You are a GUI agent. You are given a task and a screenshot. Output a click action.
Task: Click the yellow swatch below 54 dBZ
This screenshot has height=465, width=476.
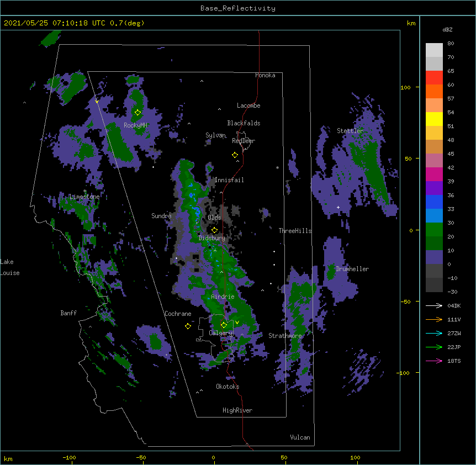(x=434, y=119)
